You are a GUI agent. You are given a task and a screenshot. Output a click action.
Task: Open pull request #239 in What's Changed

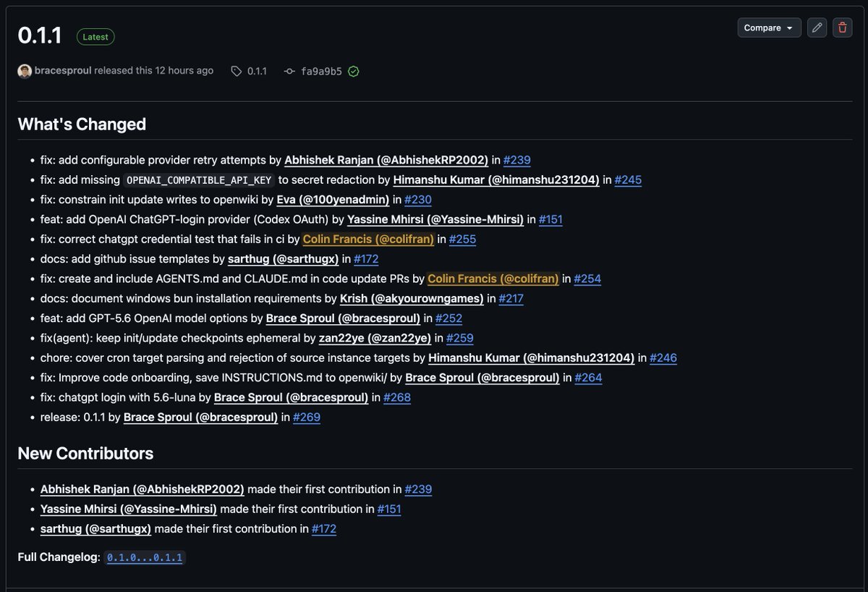(x=517, y=160)
